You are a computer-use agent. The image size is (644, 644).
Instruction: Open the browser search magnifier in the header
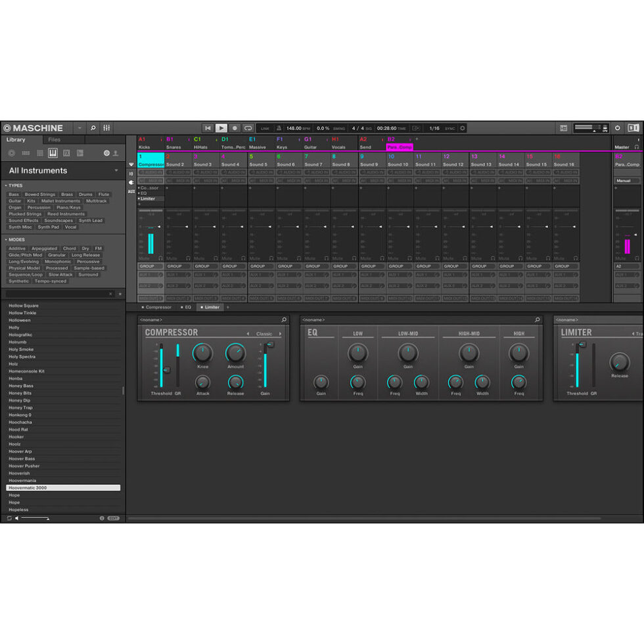(x=93, y=128)
